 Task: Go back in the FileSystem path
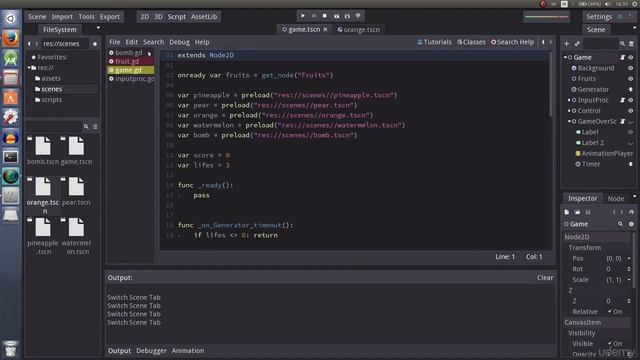29,44
